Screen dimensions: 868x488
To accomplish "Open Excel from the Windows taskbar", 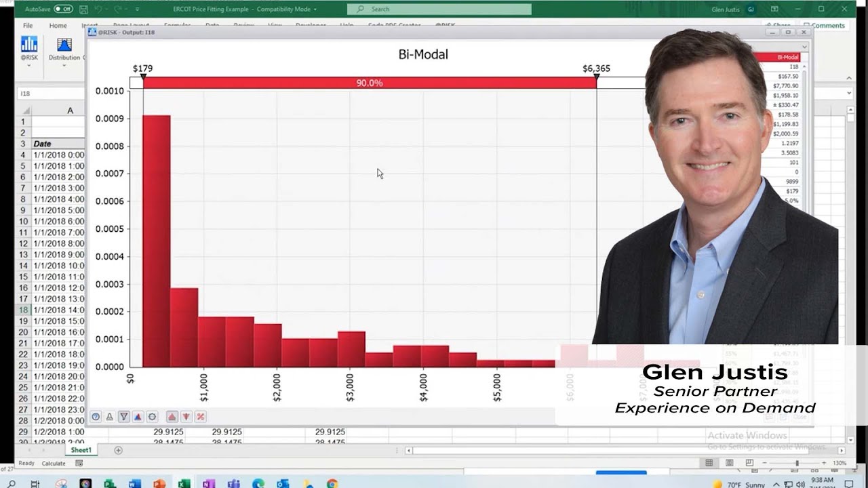I will coord(184,484).
